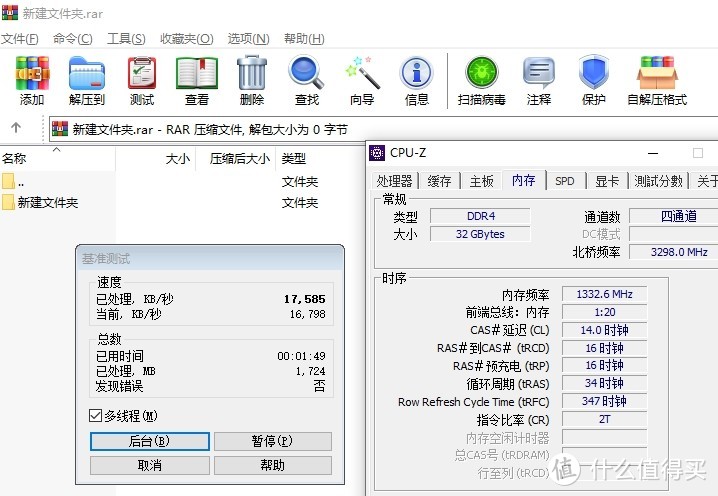Click the CPU-Z title bar icon
Image resolution: width=718 pixels, height=496 pixels.
[x=377, y=153]
